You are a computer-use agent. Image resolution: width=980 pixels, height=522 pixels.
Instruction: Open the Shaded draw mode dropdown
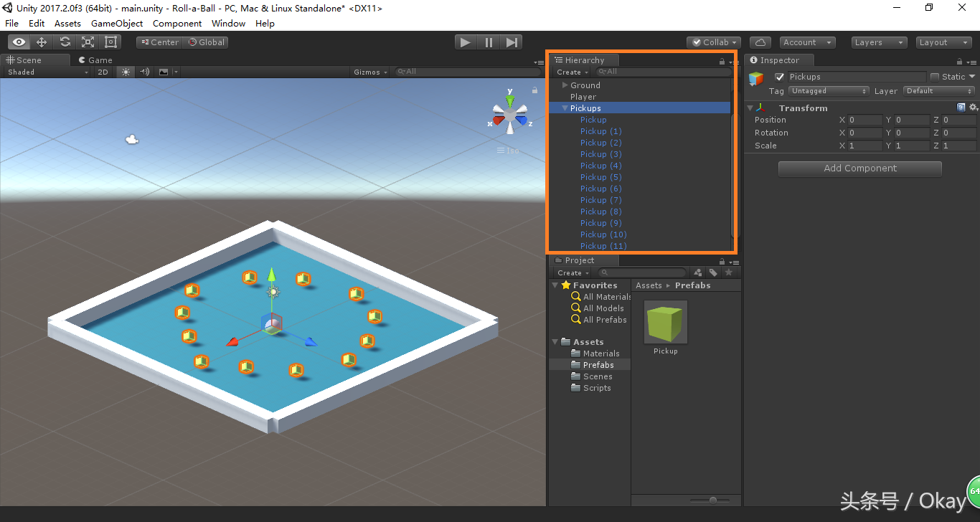[x=47, y=72]
